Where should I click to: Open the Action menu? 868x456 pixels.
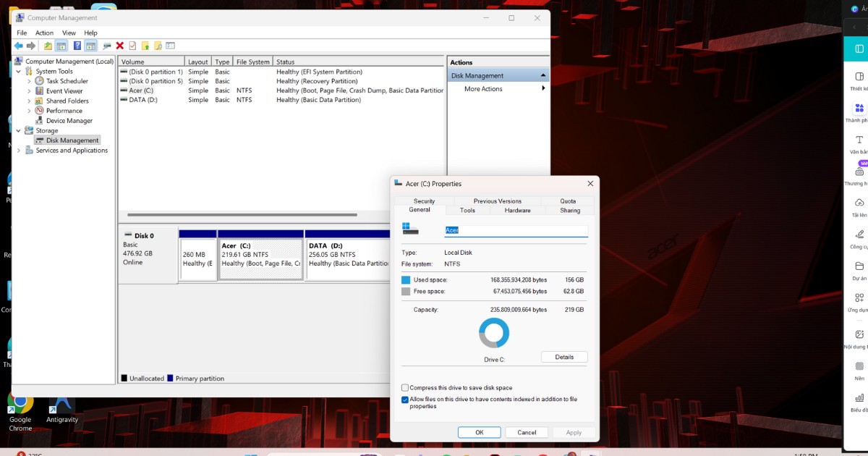[44, 33]
